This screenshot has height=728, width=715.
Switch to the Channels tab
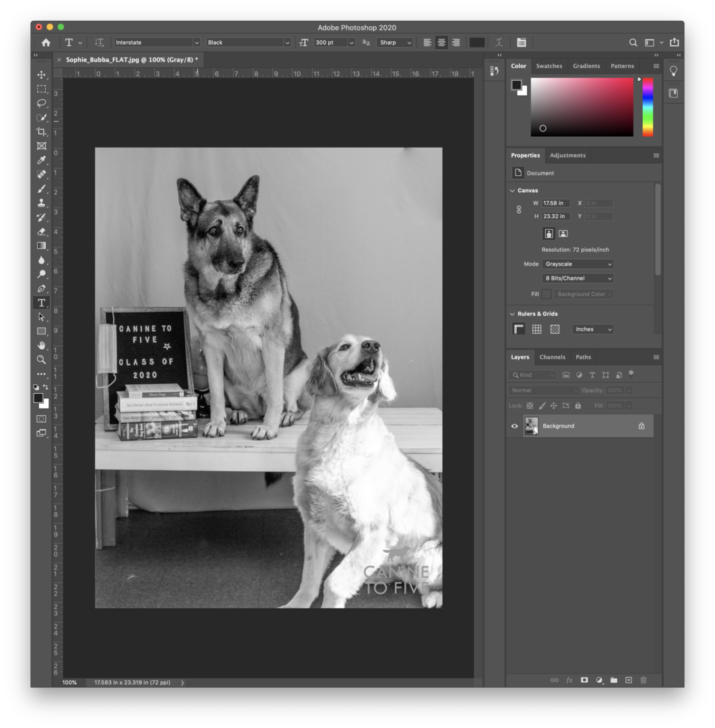(x=553, y=357)
